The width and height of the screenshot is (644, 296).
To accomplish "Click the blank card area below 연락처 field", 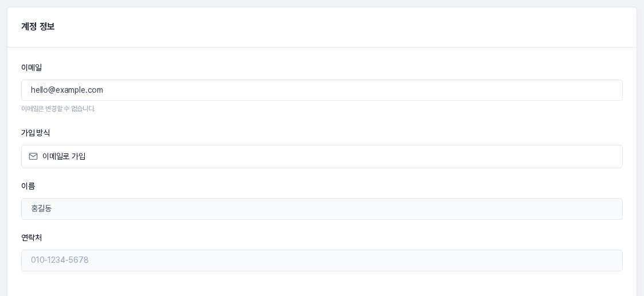I will click(x=322, y=284).
